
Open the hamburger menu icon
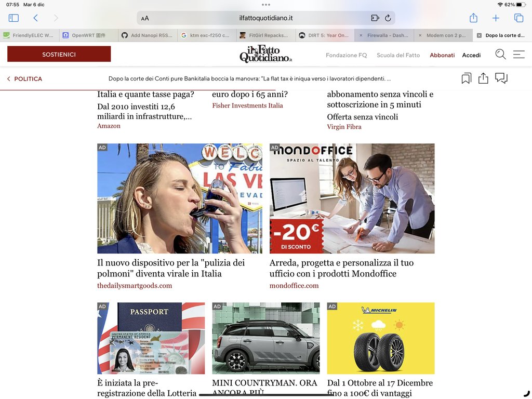click(519, 54)
